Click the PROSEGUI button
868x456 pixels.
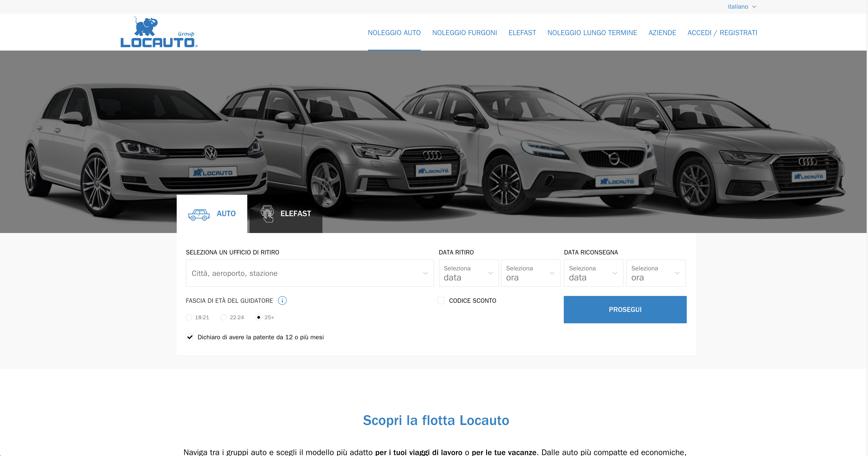coord(625,309)
